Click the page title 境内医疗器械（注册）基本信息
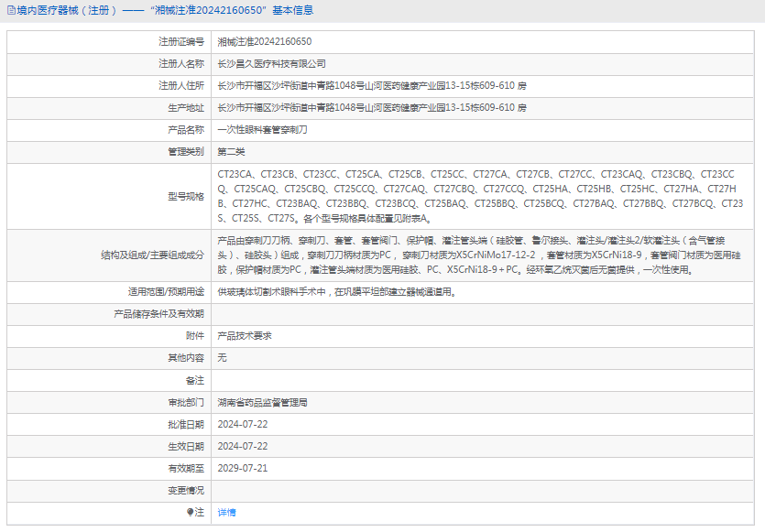This screenshot has width=765, height=532. tap(165, 11)
